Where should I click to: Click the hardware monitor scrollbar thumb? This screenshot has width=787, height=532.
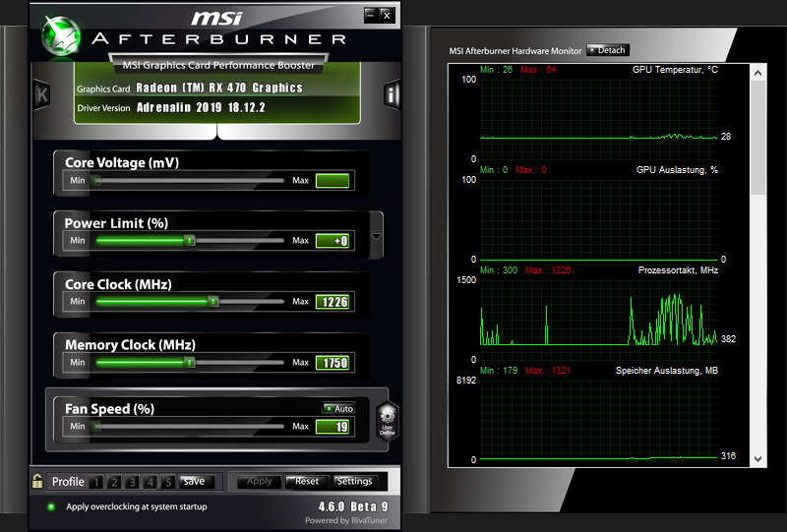757,138
